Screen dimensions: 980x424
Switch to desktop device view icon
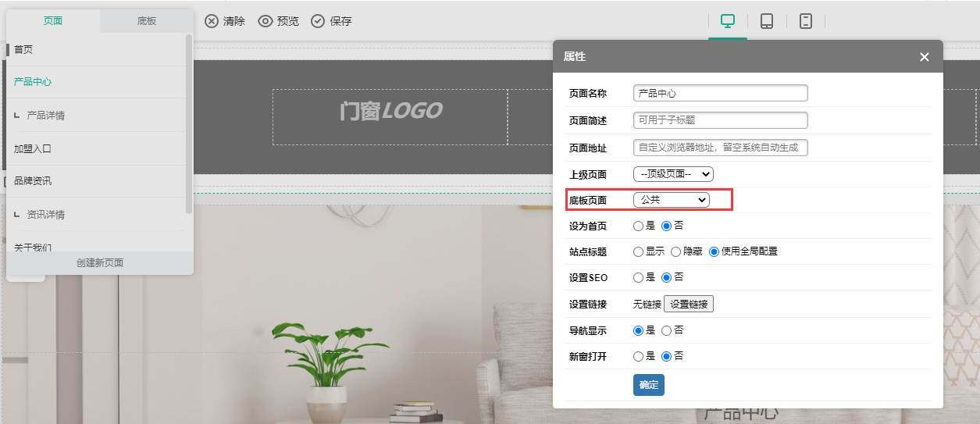click(x=728, y=21)
